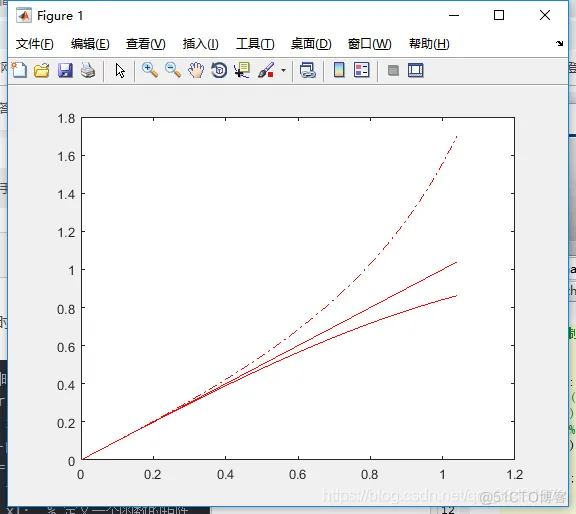Activate the Zoom Out magnifier

pos(173,70)
